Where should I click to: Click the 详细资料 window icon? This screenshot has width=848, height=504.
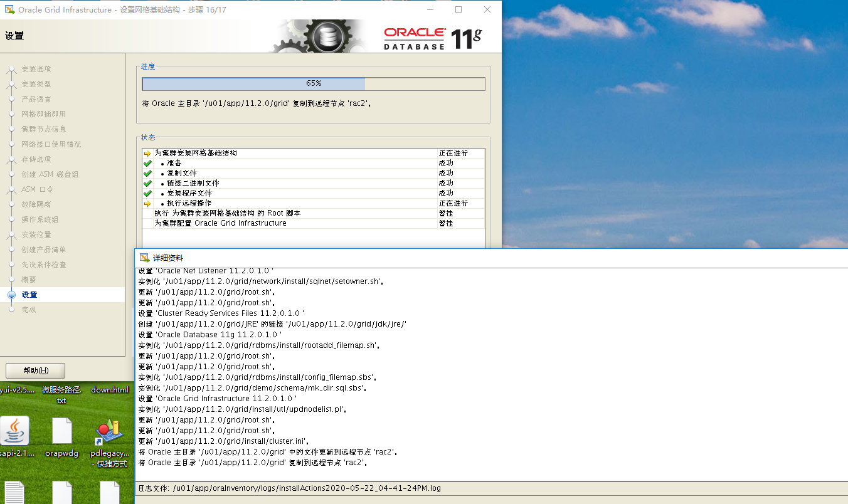(144, 258)
